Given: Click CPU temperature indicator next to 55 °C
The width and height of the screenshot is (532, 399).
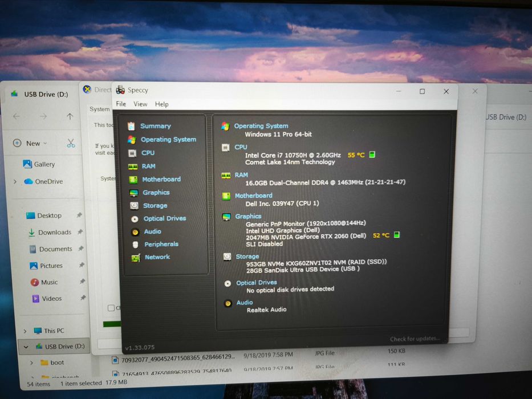Looking at the screenshot, I should (x=372, y=154).
